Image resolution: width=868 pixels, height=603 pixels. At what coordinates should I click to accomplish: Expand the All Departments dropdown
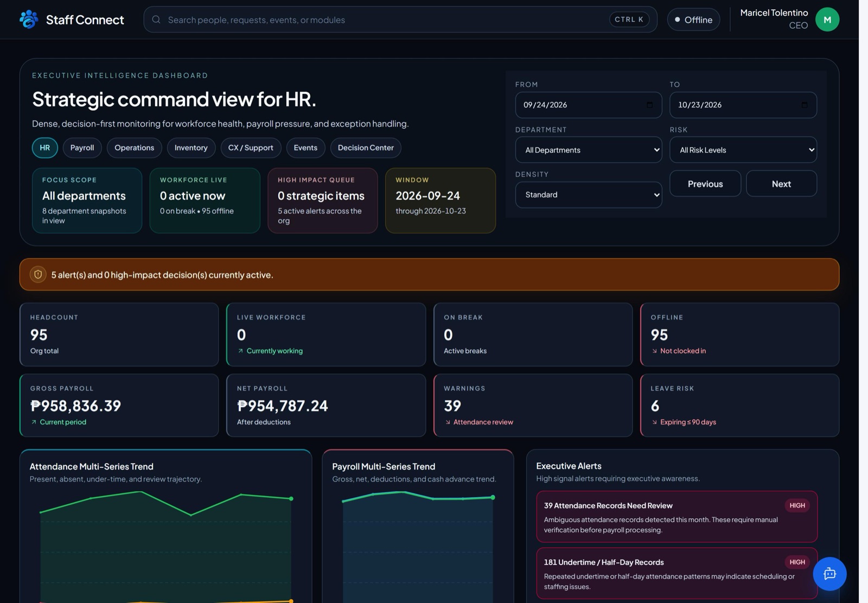589,150
